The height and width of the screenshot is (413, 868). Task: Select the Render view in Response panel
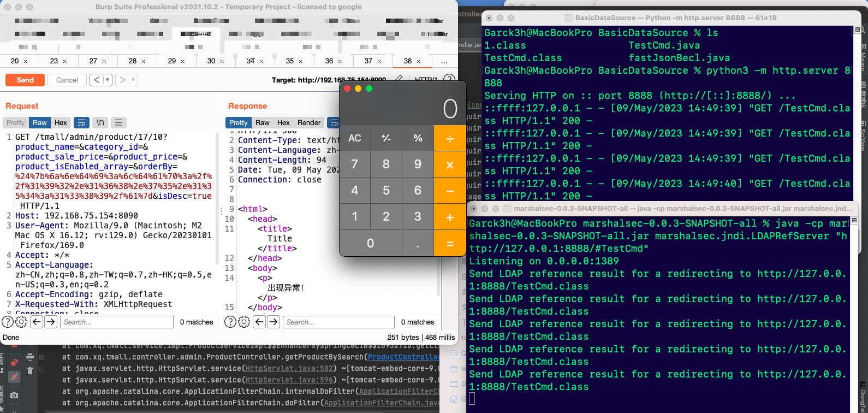(309, 122)
